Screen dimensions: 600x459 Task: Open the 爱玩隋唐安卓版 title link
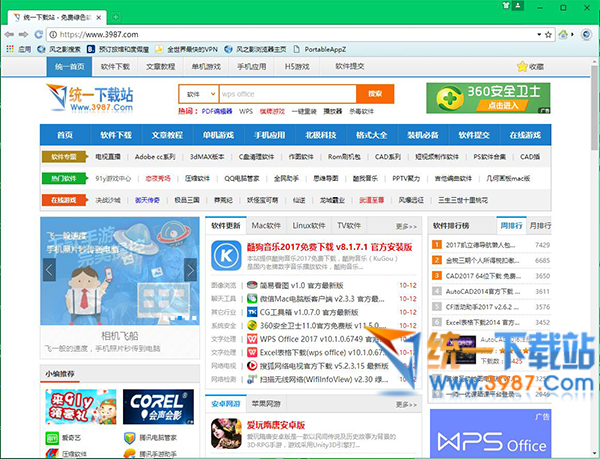(x=276, y=425)
